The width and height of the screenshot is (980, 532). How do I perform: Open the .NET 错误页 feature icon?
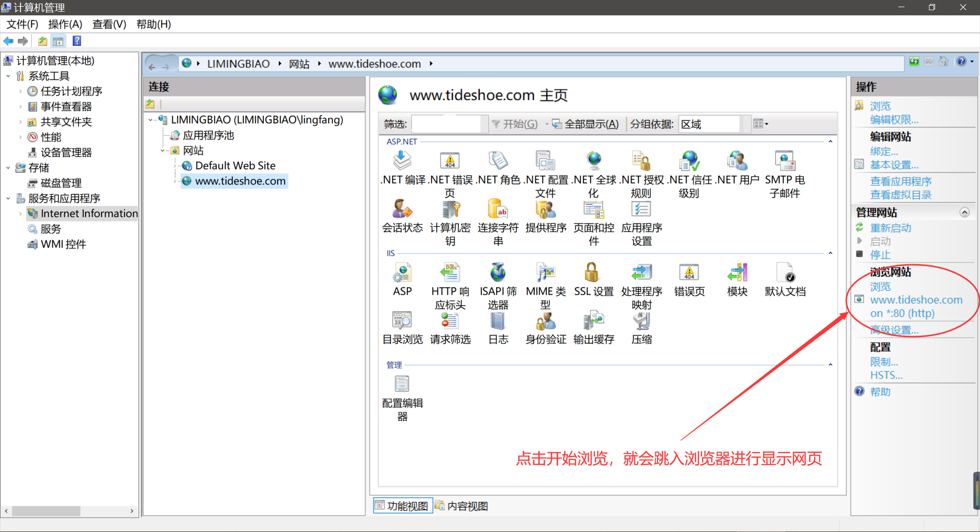[450, 161]
